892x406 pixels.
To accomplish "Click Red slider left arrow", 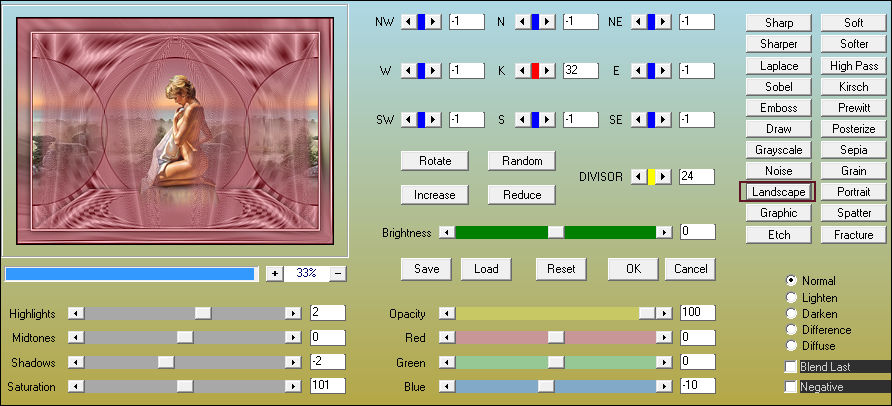I will 447,338.
